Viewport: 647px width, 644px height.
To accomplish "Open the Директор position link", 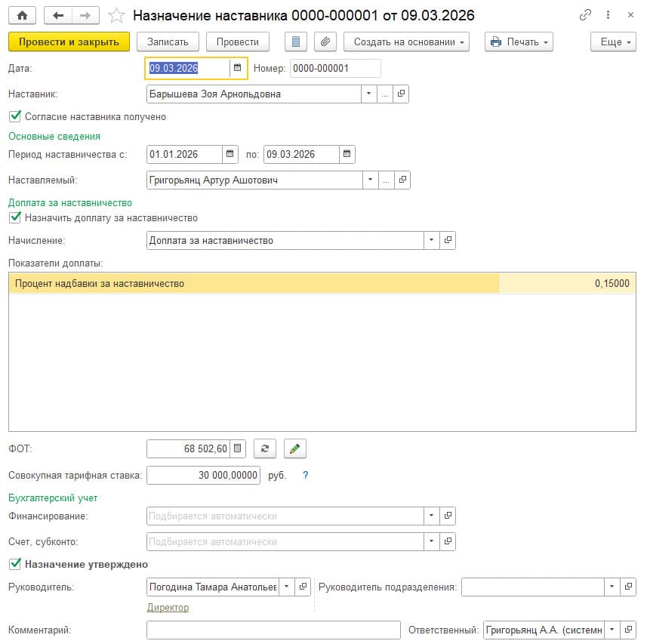I will click(x=168, y=607).
